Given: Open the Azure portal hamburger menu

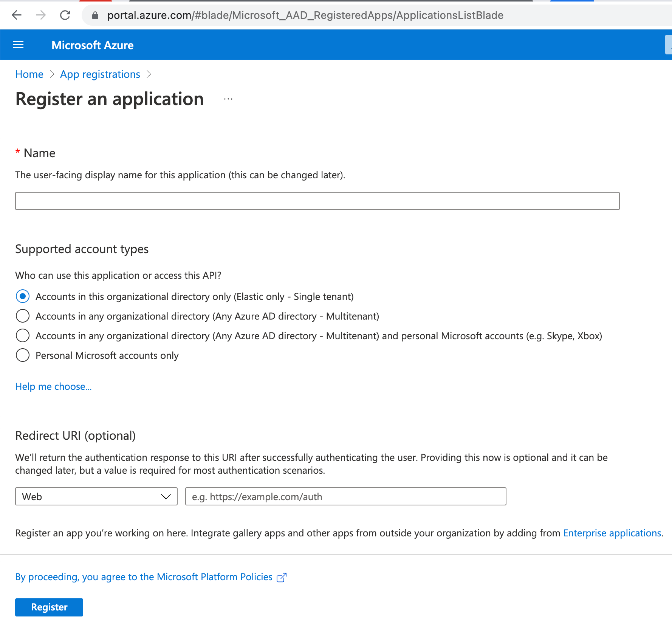Looking at the screenshot, I should point(18,45).
